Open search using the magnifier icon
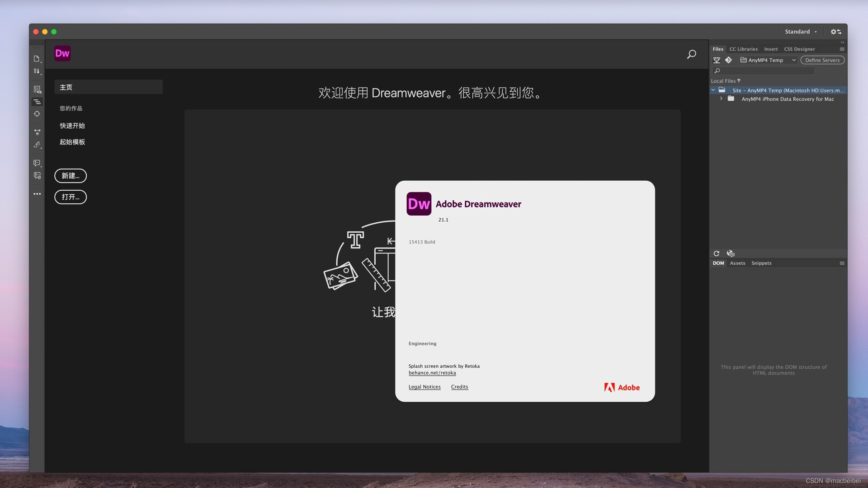This screenshot has width=868, height=488. (691, 54)
